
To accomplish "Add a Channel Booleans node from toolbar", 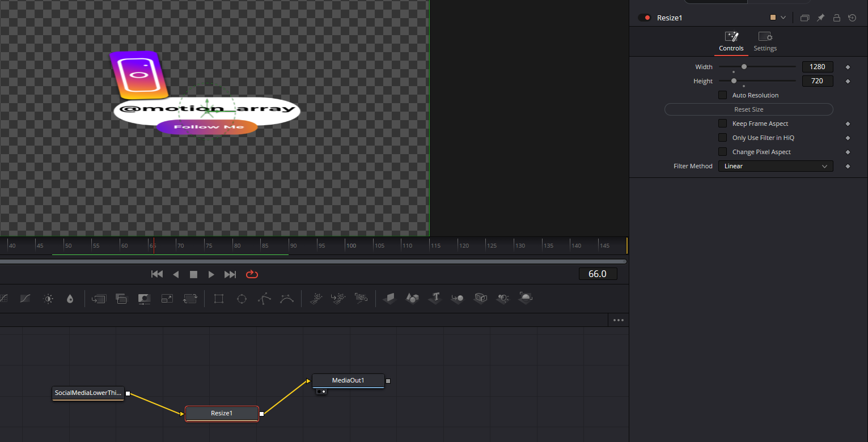I will [x=121, y=298].
